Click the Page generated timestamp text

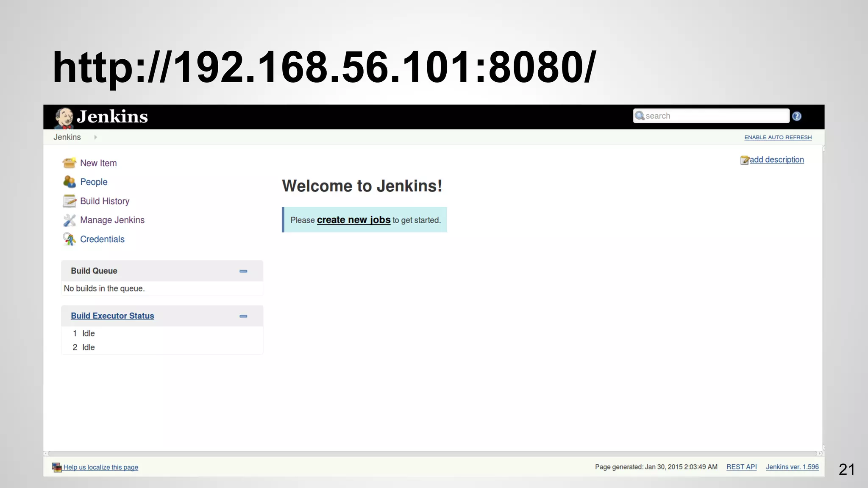(x=656, y=467)
